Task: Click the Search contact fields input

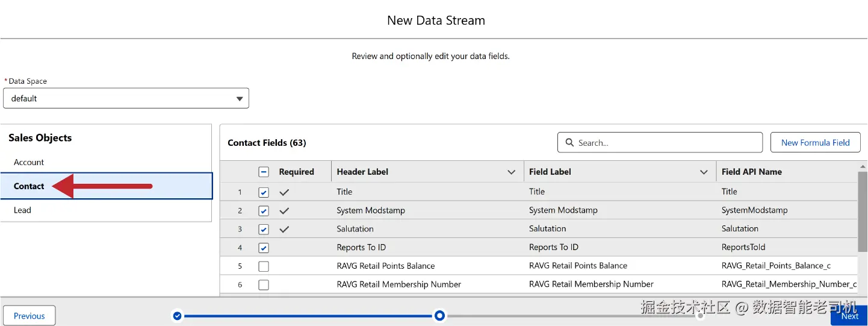Action: click(660, 143)
